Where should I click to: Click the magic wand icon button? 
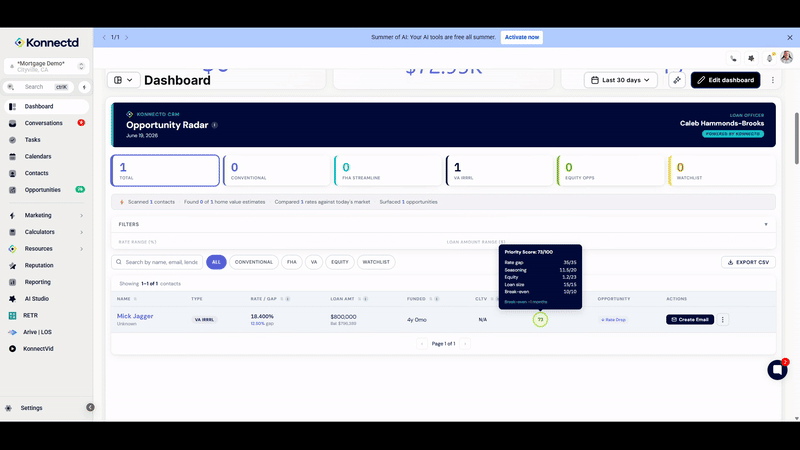point(677,80)
